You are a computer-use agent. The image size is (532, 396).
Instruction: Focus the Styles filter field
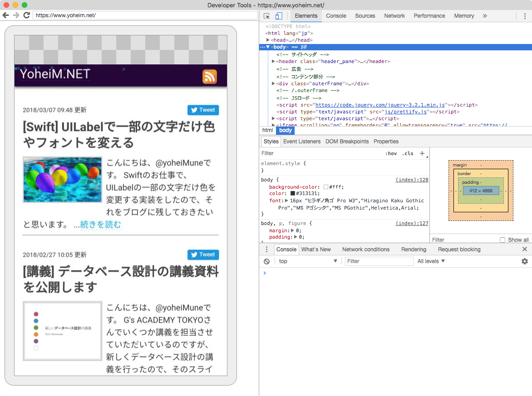coord(320,153)
